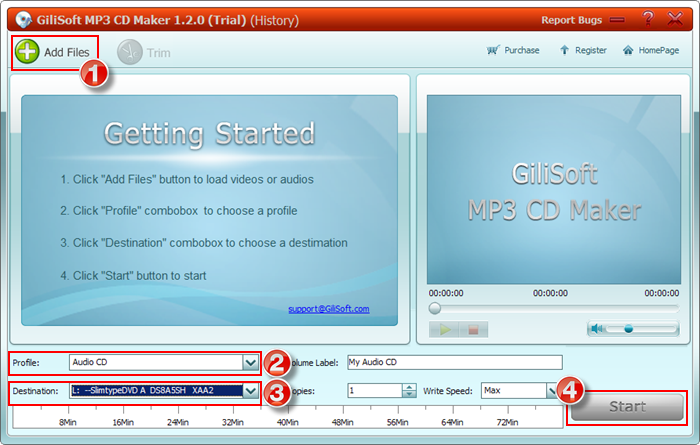Click the Volume Label field containing My Audio CD
Screen dimensions: 700x445
[x=453, y=362]
